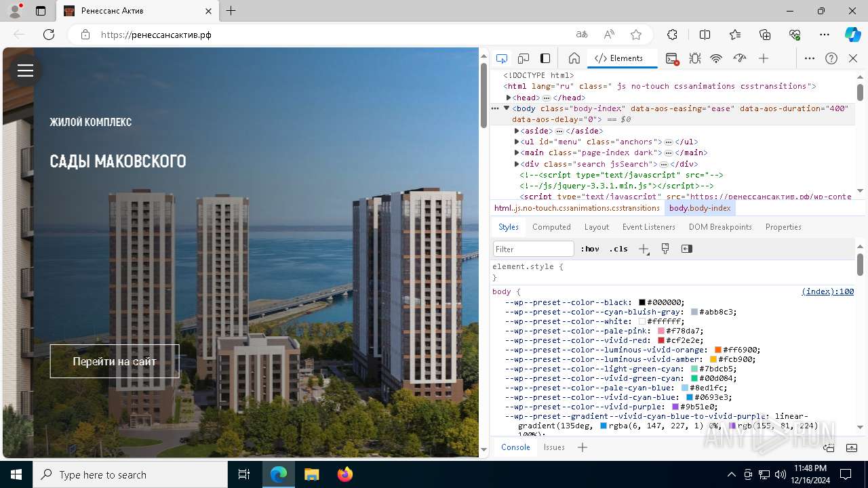868x488 pixels.
Task: Open the Performance gauge icon tool
Action: coord(740,58)
